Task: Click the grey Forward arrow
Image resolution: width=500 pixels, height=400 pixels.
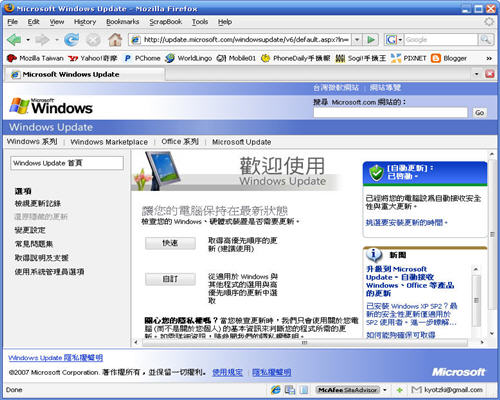Action: [x=42, y=40]
